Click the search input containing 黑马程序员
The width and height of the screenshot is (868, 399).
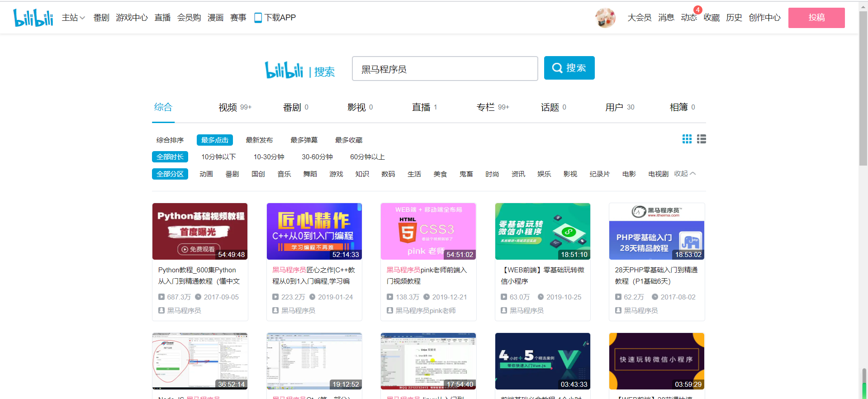[445, 69]
